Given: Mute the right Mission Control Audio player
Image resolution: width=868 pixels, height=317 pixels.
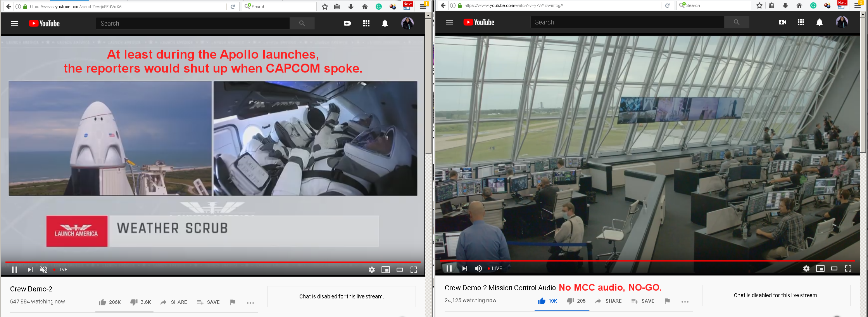Looking at the screenshot, I should (478, 268).
